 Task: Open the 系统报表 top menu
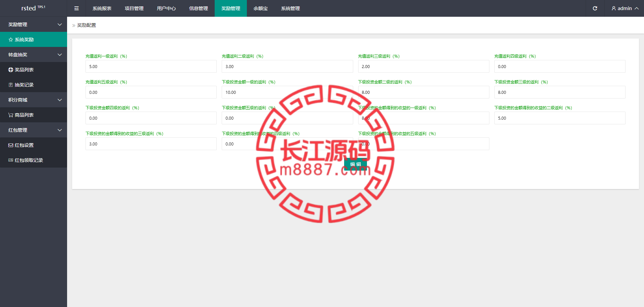coord(102,8)
